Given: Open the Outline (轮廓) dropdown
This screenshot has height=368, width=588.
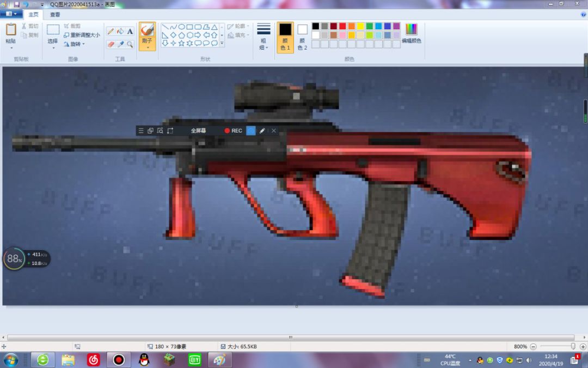Looking at the screenshot, I should coord(238,26).
